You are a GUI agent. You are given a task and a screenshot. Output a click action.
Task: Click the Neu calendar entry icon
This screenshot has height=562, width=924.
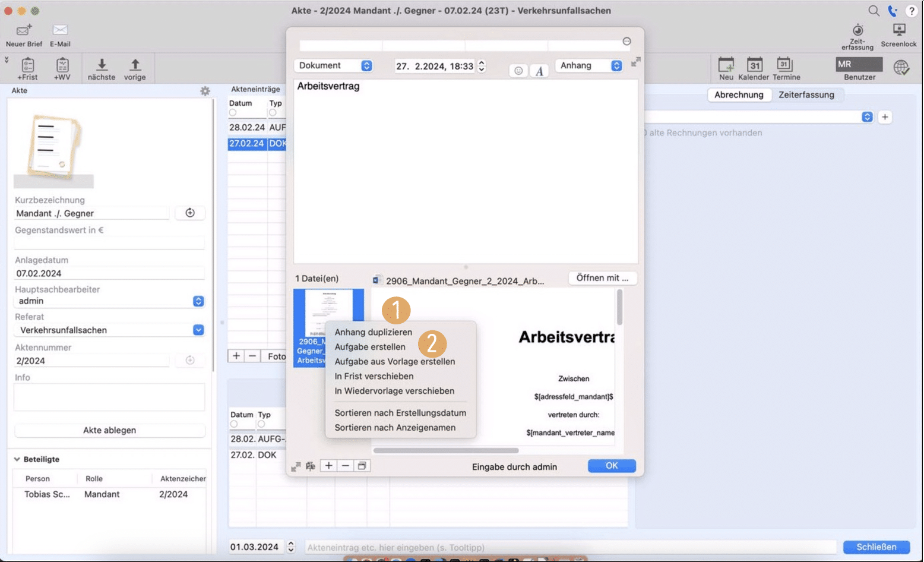(x=726, y=65)
